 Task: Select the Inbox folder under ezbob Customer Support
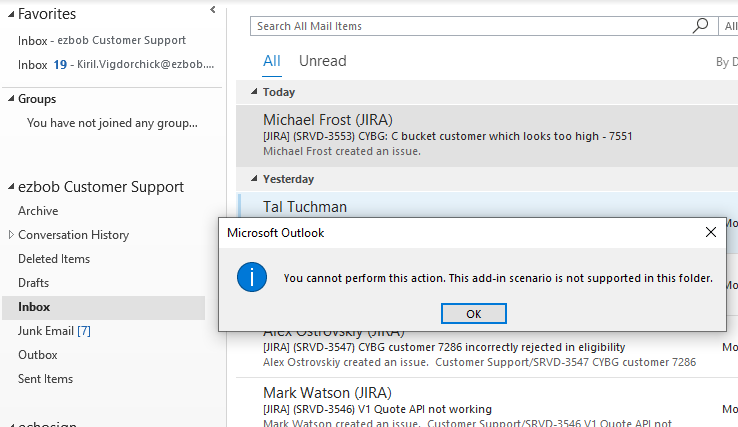pos(104,307)
